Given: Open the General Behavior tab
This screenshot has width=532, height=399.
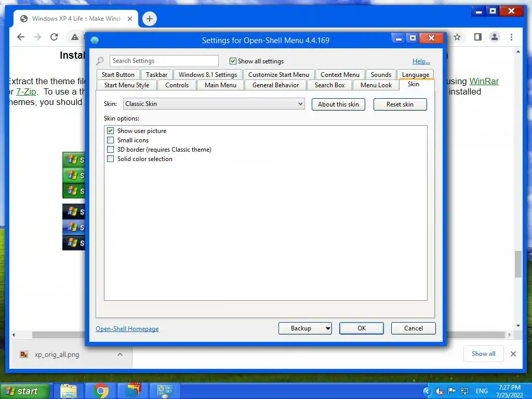Looking at the screenshot, I should 275,85.
